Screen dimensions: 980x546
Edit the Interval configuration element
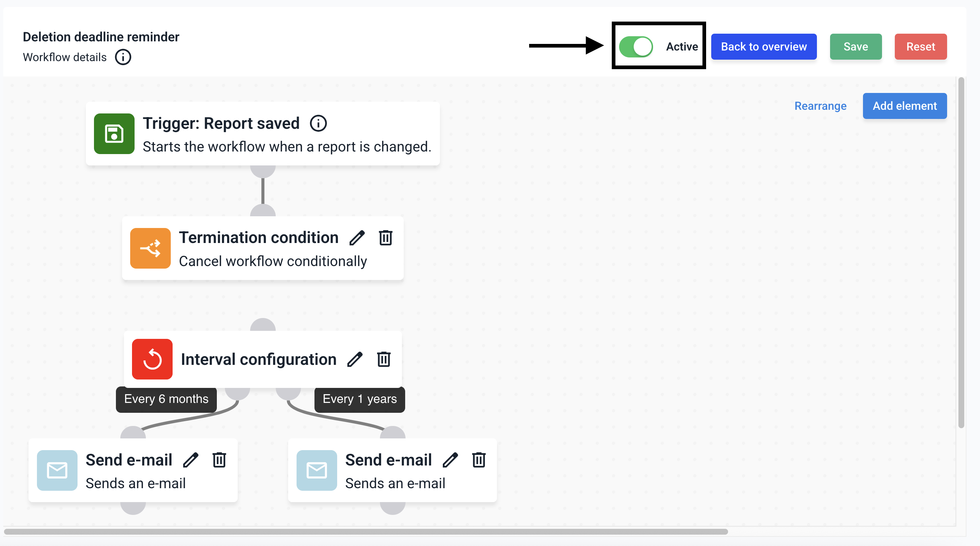[355, 359]
